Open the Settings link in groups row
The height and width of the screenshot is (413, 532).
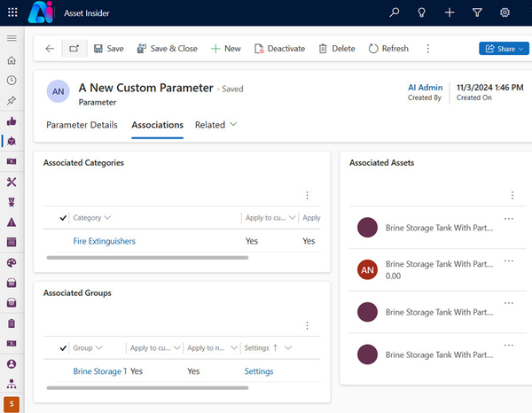[259, 371]
